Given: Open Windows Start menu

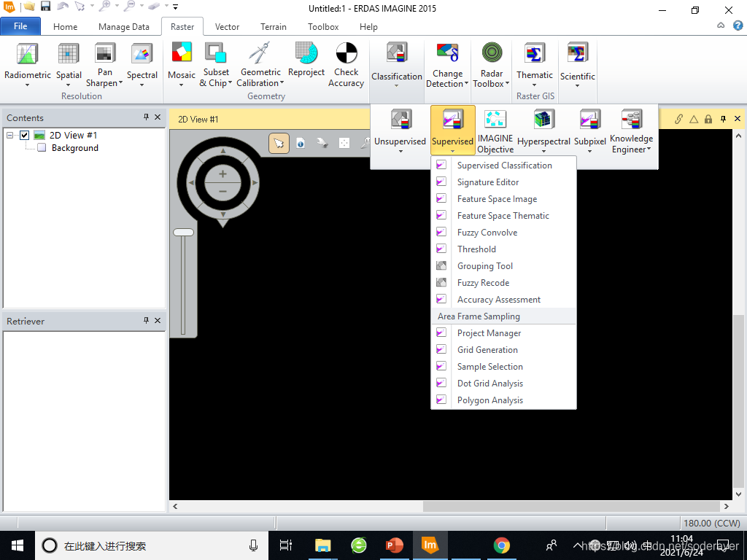Looking at the screenshot, I should pyautogui.click(x=18, y=545).
